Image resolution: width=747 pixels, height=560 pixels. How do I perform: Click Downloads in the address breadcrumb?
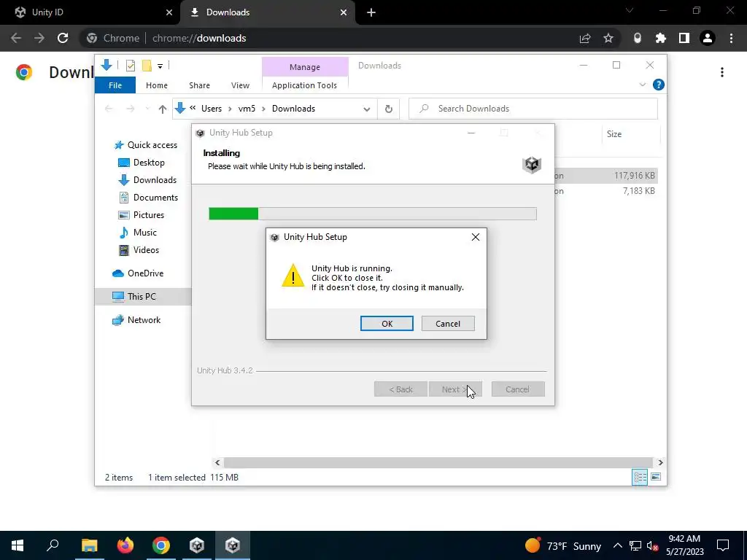coord(293,109)
